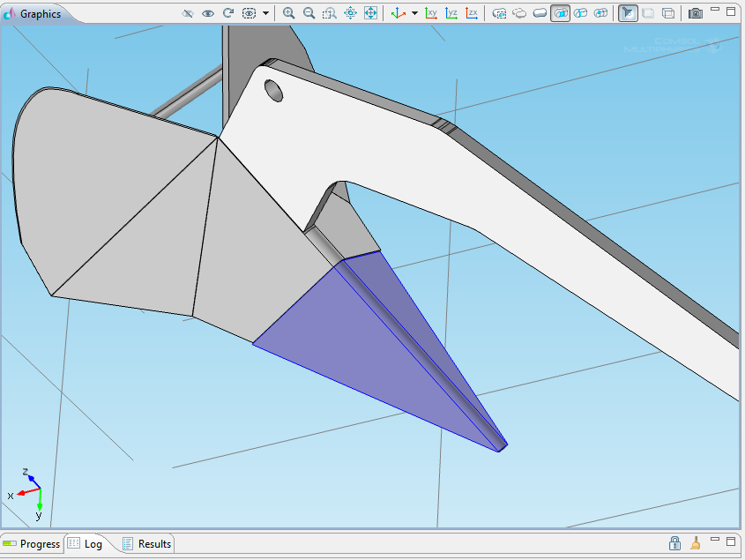
Task: Click the Select Points icon
Action: click(x=601, y=13)
